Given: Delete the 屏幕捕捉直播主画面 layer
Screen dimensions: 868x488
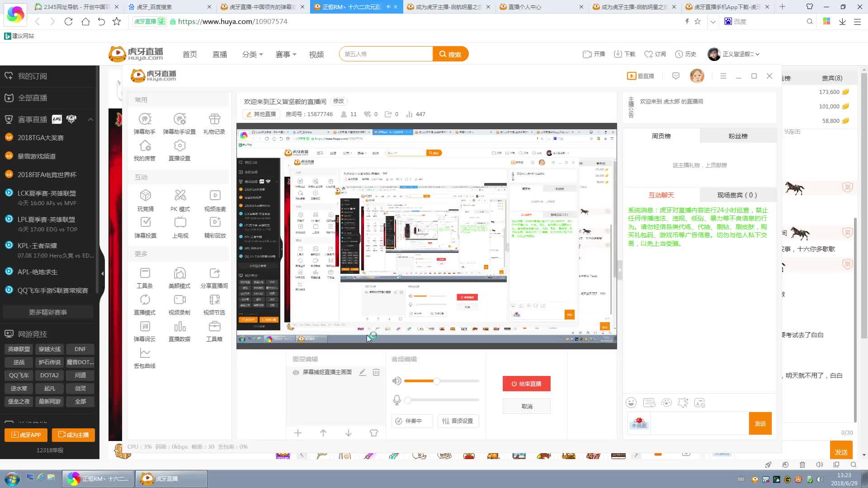Looking at the screenshot, I should coord(376,372).
